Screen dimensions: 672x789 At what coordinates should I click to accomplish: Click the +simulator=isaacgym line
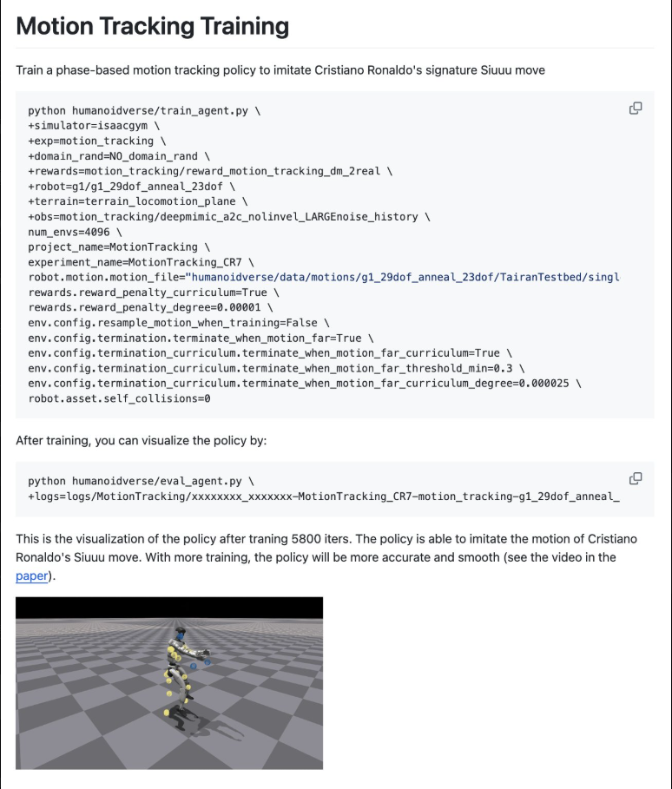[94, 126]
